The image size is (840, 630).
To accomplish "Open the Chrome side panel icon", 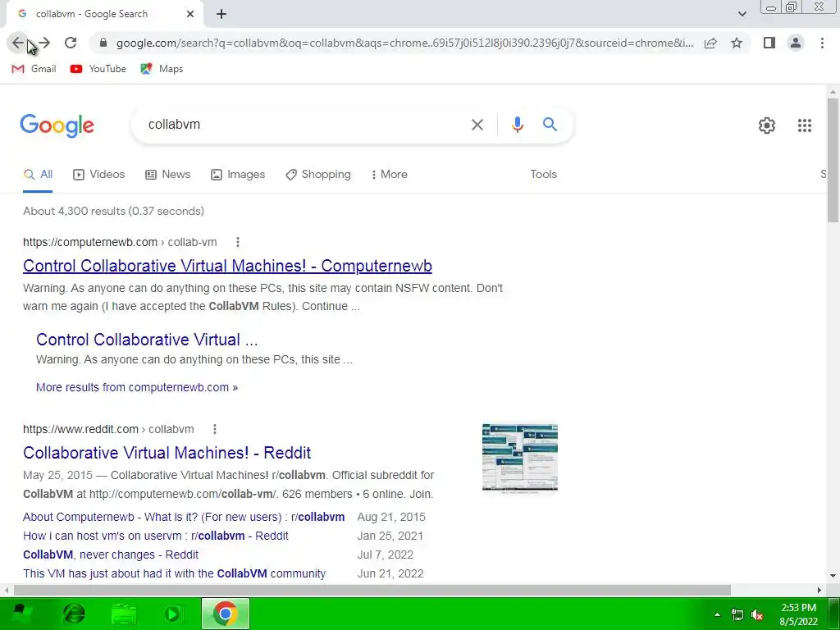I will click(769, 43).
